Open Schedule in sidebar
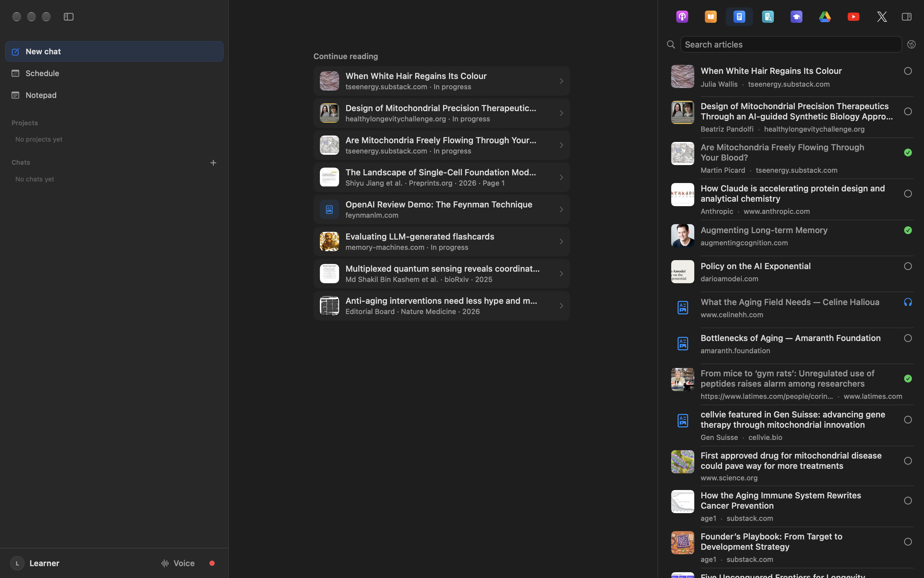The width and height of the screenshot is (924, 578). (114, 74)
